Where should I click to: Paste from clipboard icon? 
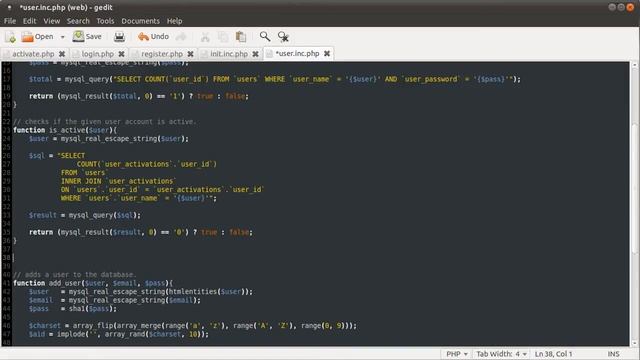[241, 37]
